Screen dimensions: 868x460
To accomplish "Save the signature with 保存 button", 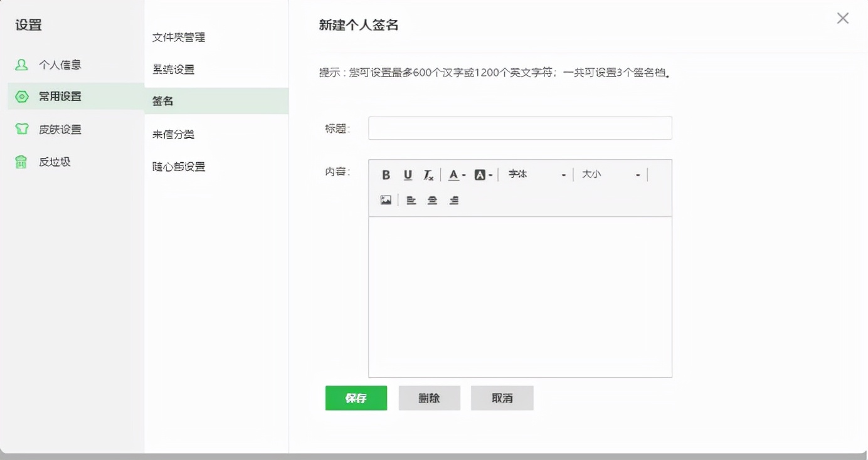I will [x=356, y=398].
